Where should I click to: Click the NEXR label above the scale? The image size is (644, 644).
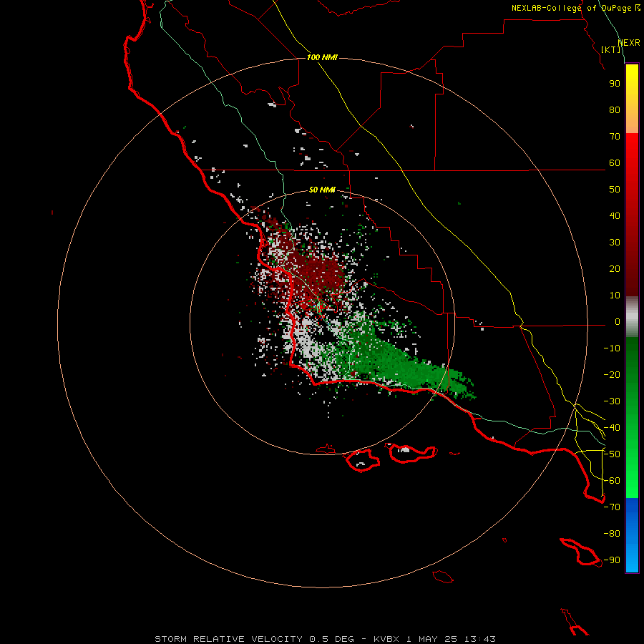(629, 43)
